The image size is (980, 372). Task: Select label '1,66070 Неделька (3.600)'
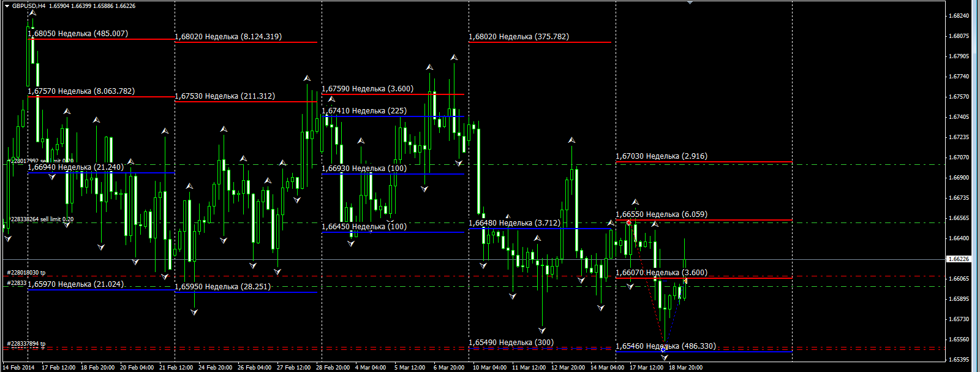[661, 273]
